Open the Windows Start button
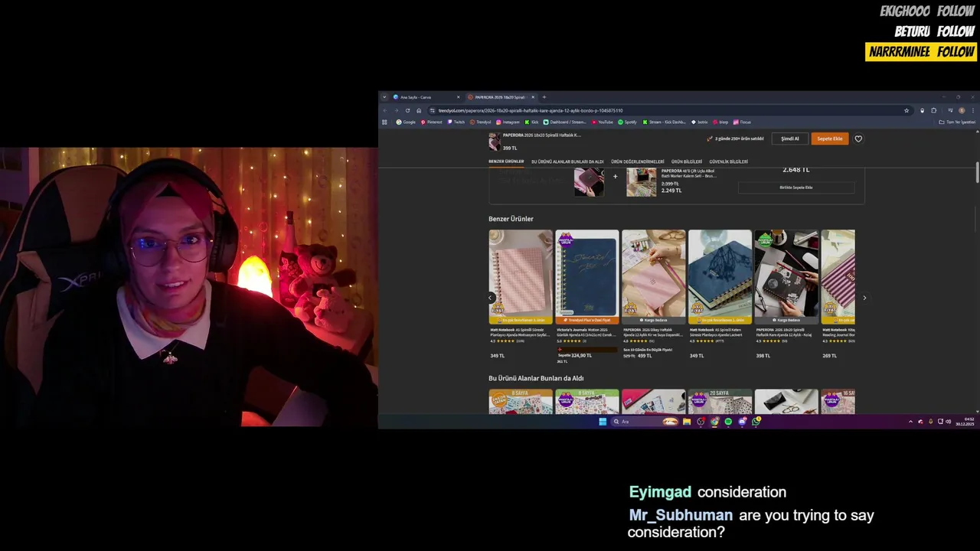 (x=603, y=422)
